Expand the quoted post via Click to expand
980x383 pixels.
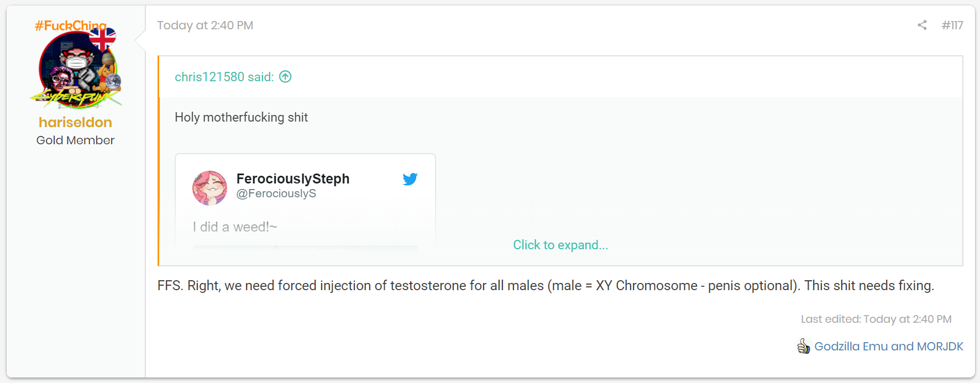click(x=560, y=245)
